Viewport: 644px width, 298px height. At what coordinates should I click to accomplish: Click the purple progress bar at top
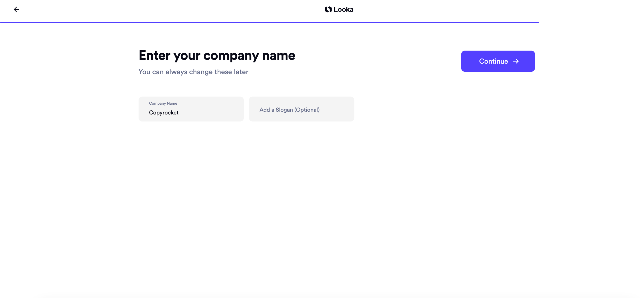269,22
